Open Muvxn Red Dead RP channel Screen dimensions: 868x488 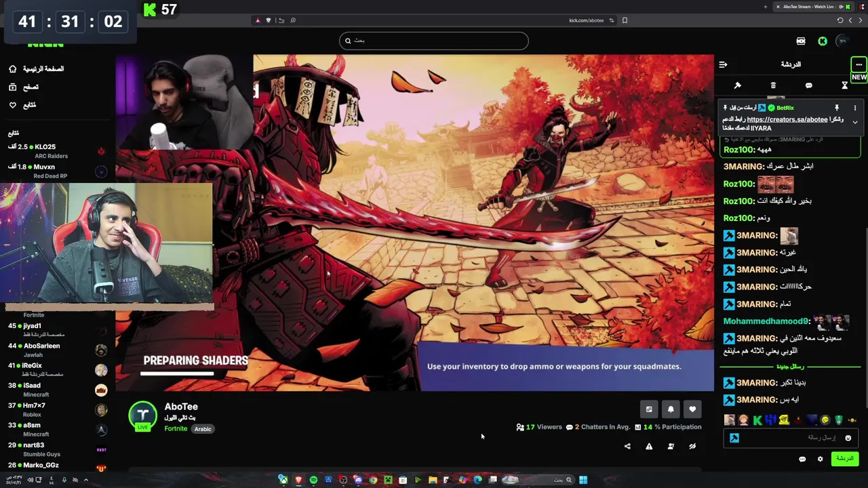click(x=58, y=171)
